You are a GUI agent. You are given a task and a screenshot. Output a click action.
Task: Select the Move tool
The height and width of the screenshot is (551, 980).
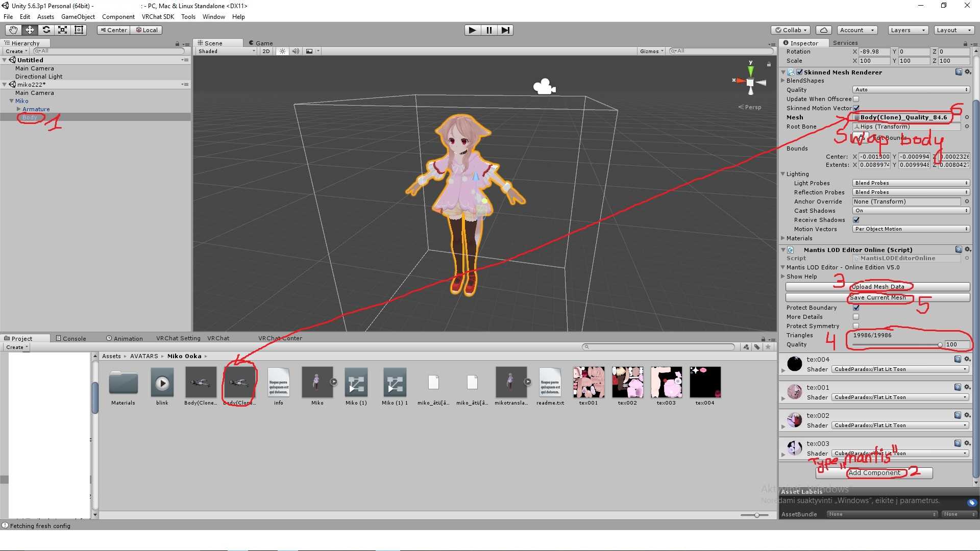(x=30, y=30)
